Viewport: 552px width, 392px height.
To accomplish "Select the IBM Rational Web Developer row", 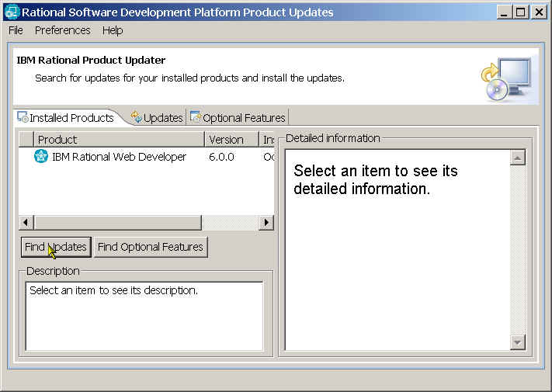I will (147, 157).
